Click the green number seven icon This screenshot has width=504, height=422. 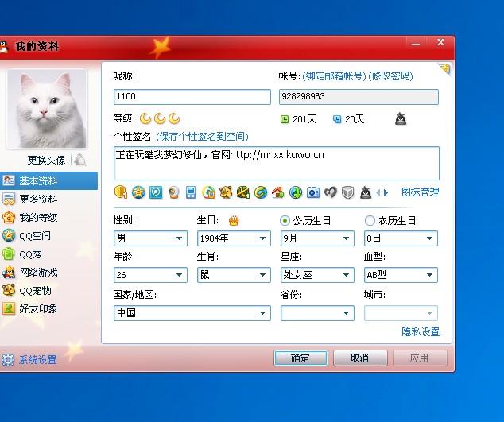coord(243,192)
